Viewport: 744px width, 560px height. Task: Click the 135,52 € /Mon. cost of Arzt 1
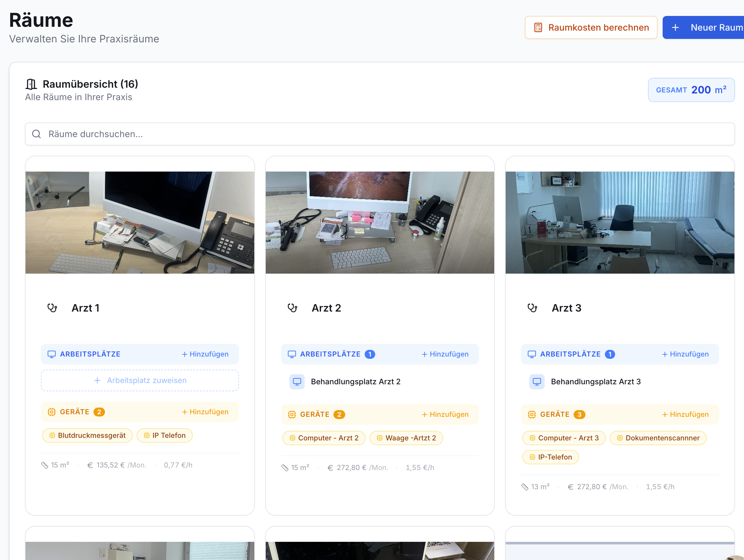[117, 465]
